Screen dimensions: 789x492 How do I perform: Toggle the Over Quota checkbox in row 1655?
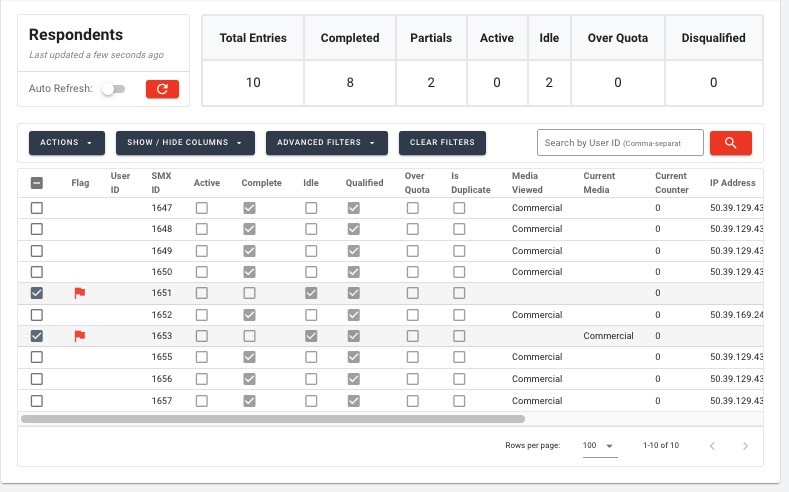point(413,357)
